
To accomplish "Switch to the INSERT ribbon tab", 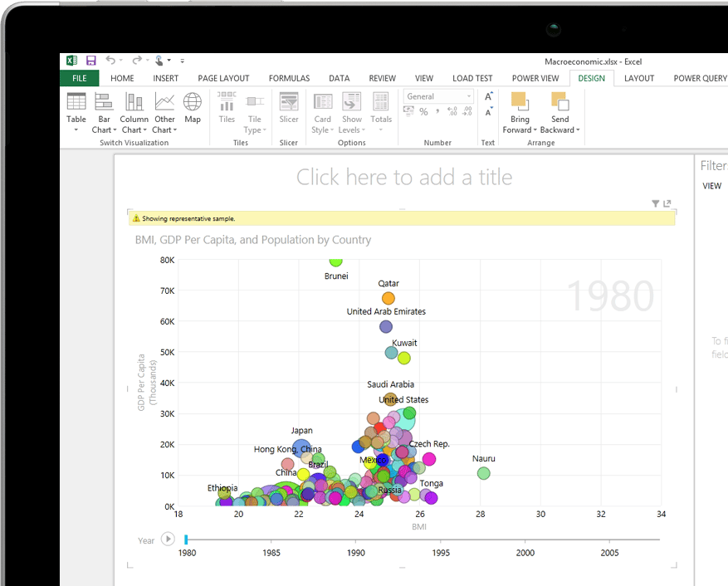I will [x=166, y=78].
